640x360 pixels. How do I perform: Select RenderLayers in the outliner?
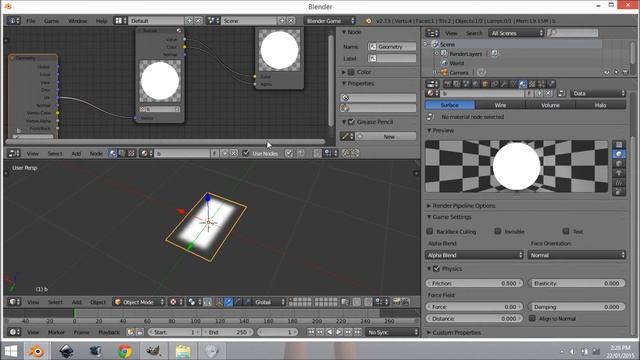[466, 54]
